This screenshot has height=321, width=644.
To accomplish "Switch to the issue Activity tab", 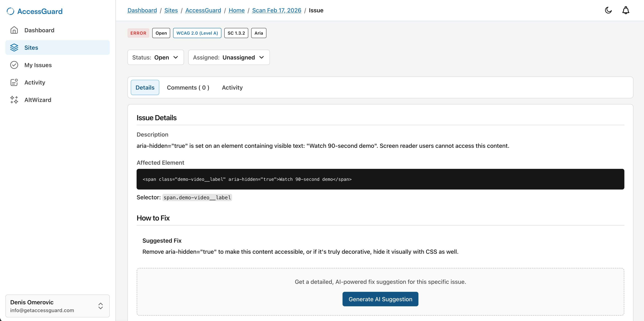I will [232, 88].
